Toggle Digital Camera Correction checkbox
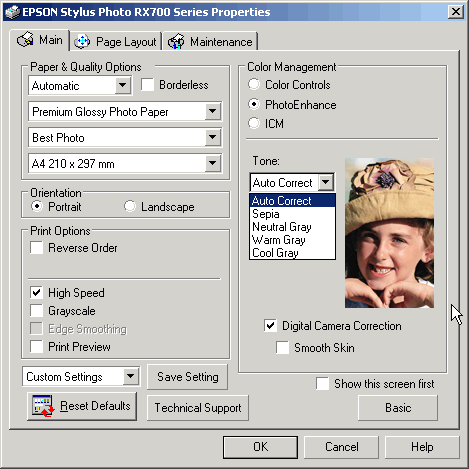This screenshot has height=469, width=469. [270, 325]
